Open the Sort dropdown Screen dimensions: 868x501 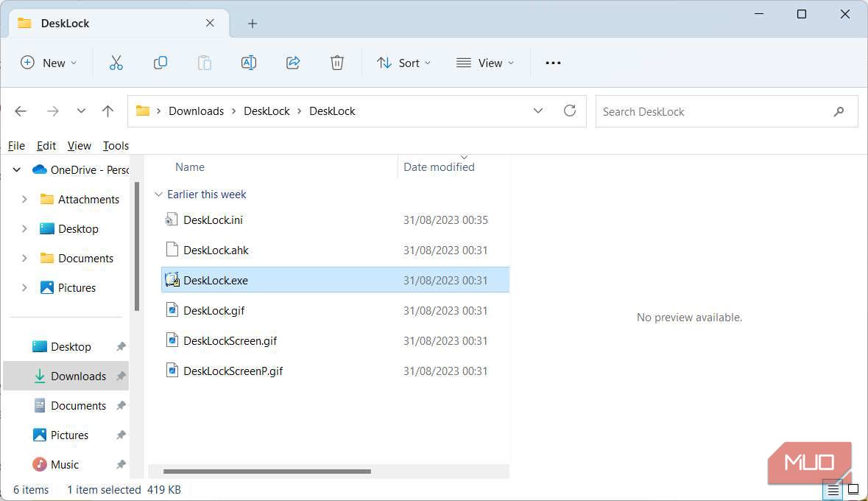tap(403, 63)
